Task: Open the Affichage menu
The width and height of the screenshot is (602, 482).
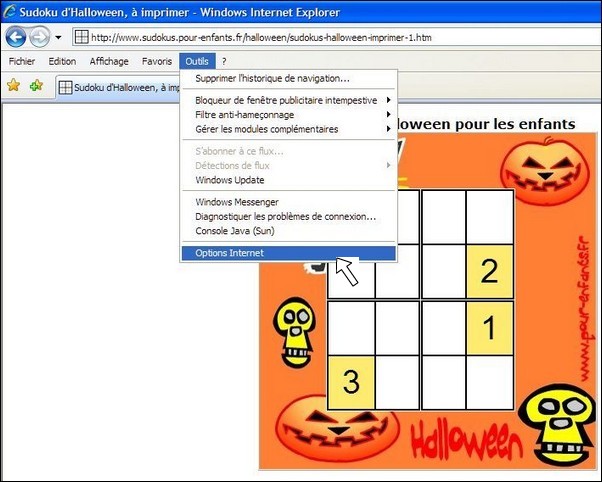Action: pos(109,61)
